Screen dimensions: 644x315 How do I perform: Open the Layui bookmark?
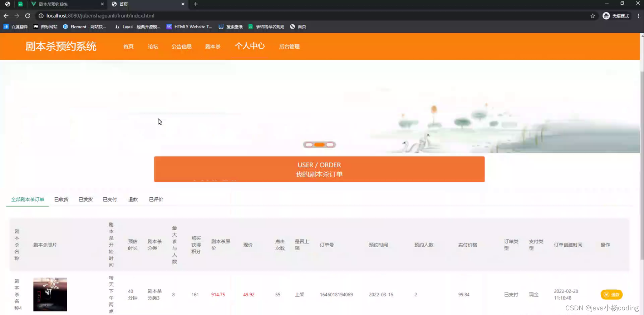[137, 26]
